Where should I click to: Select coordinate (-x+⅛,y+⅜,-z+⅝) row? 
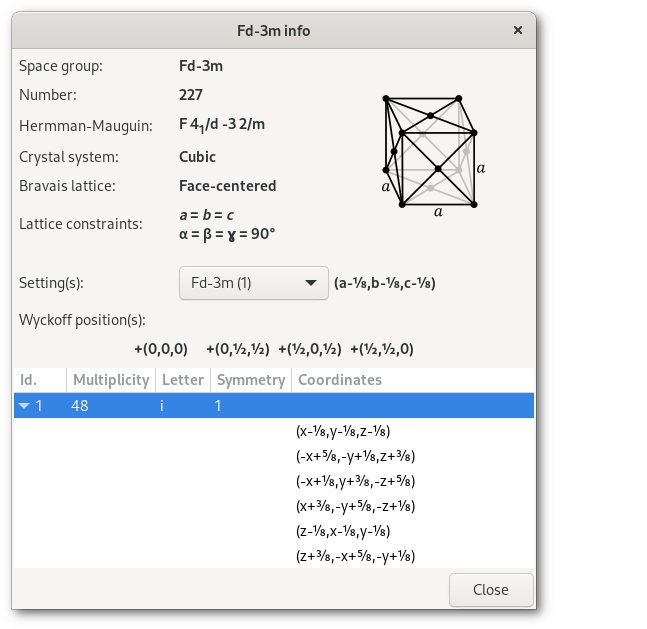point(355,481)
